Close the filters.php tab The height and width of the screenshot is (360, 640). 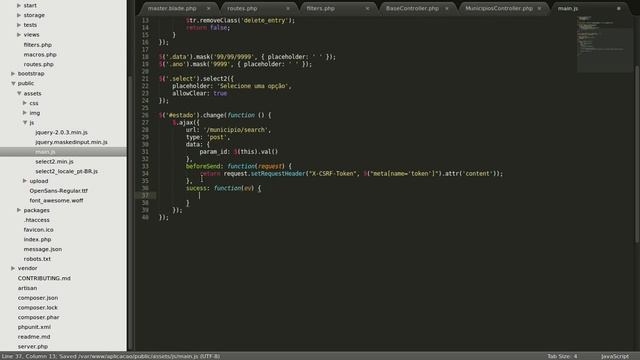pyautogui.click(x=367, y=8)
